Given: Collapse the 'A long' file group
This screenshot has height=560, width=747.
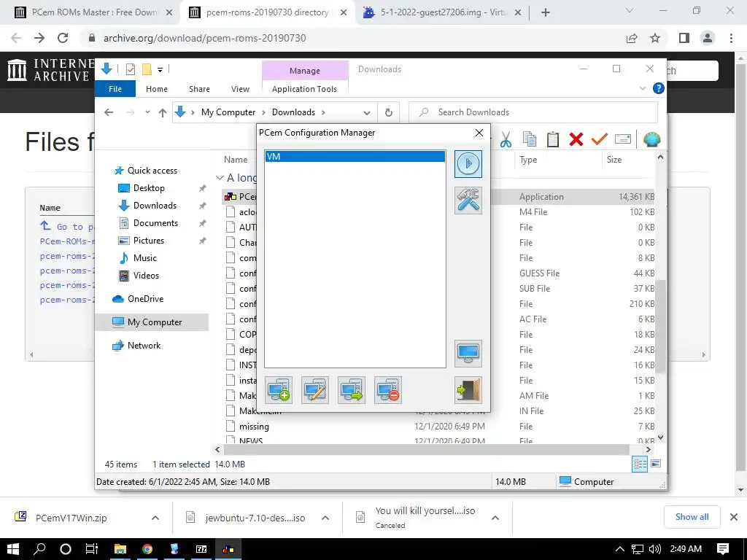Looking at the screenshot, I should click(220, 178).
